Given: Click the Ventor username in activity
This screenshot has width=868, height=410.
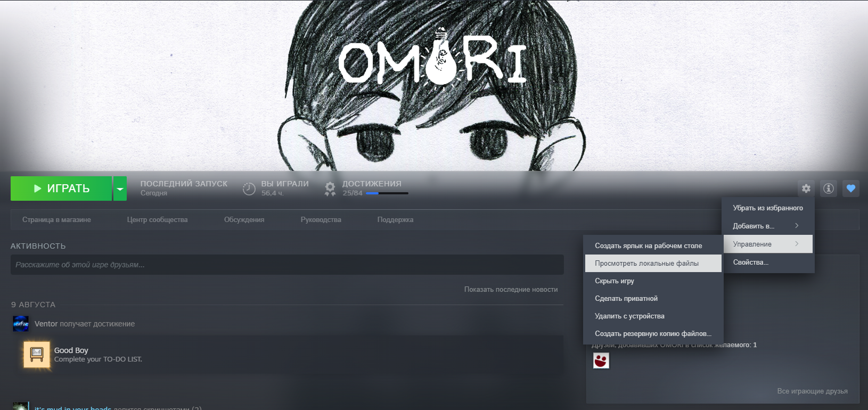Looking at the screenshot, I should [46, 324].
